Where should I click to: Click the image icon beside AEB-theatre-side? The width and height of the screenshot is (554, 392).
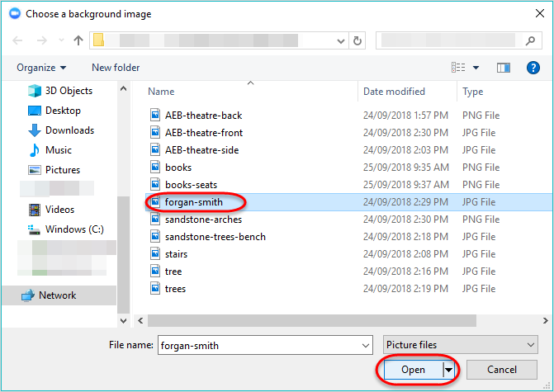tap(155, 149)
